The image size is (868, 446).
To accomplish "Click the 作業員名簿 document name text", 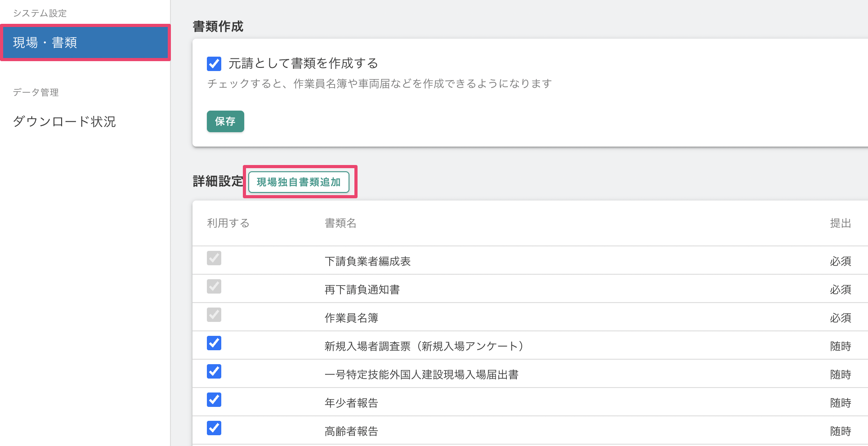I will coord(351,318).
